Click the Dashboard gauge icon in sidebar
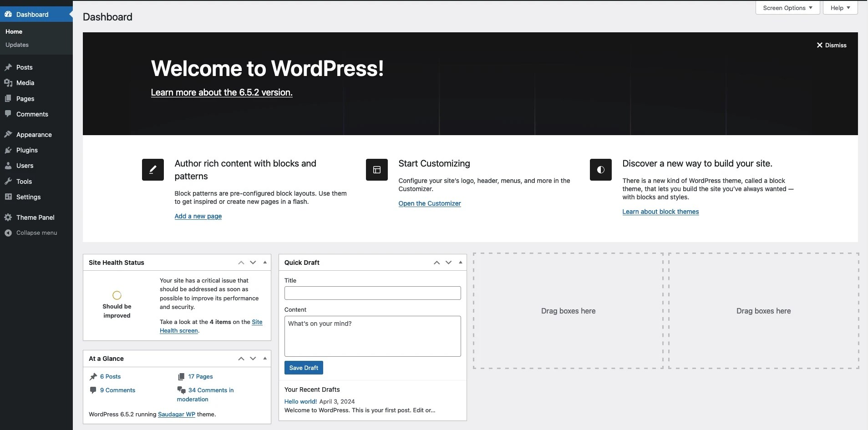The height and width of the screenshot is (430, 868). click(8, 14)
